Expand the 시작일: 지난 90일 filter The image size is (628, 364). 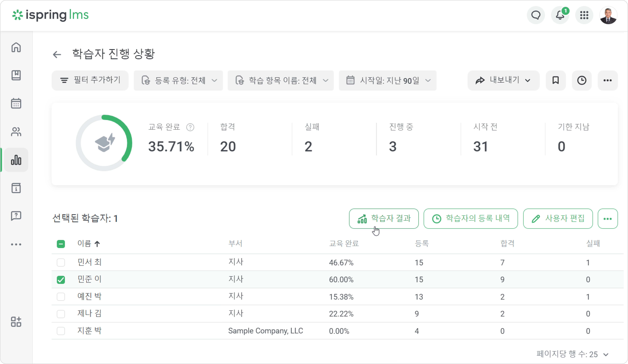tap(388, 80)
